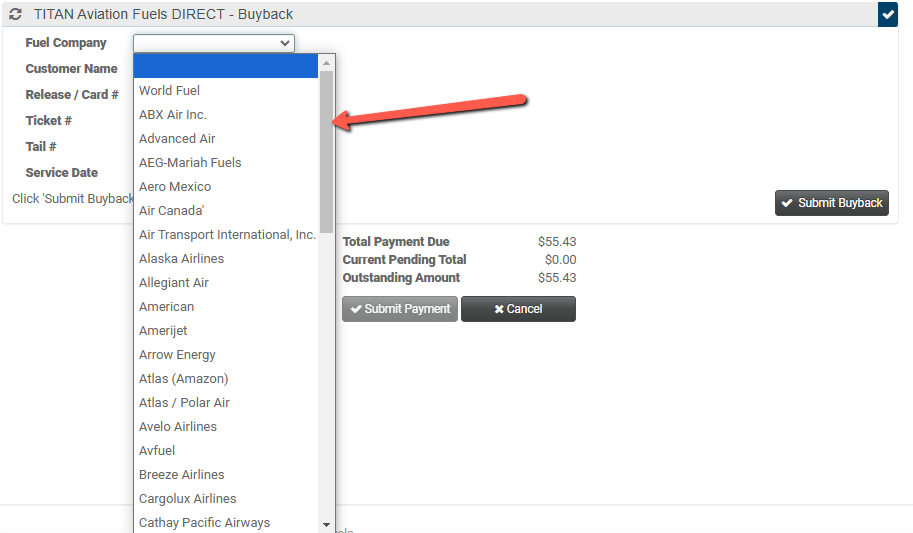Screen dimensions: 913x533
Task: Choose Cathay Pacific Airways option
Action: [204, 522]
